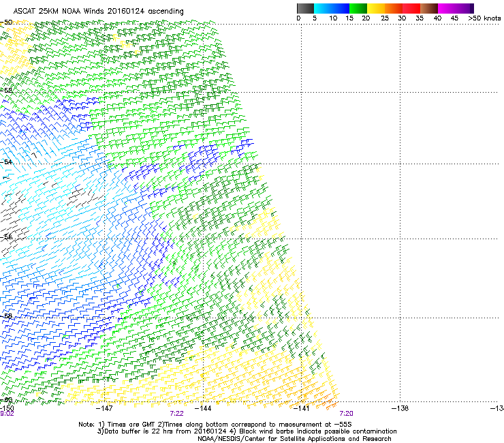Image resolution: width=504 pixels, height=443 pixels.
Task: Click the gray 0-5 knots legend segment
Action: click(305, 8)
